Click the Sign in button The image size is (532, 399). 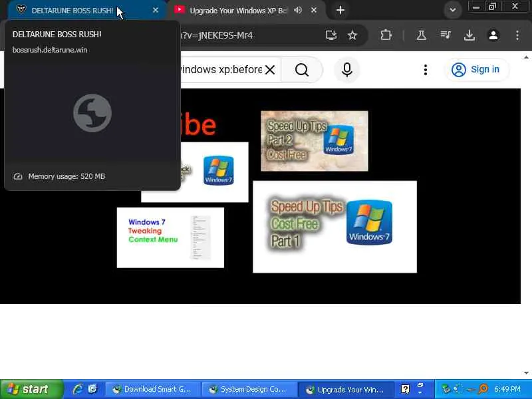pyautogui.click(x=475, y=70)
